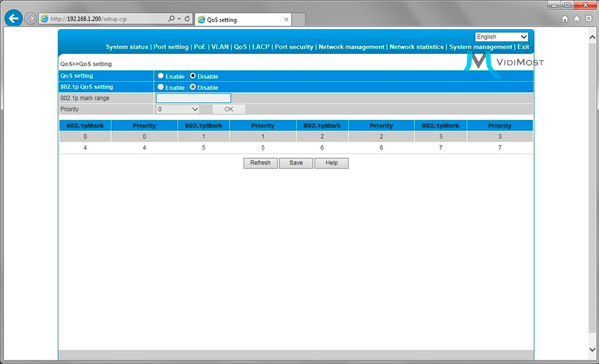This screenshot has height=364, width=599.
Task: Open the browser home icon
Action: coord(565,19)
